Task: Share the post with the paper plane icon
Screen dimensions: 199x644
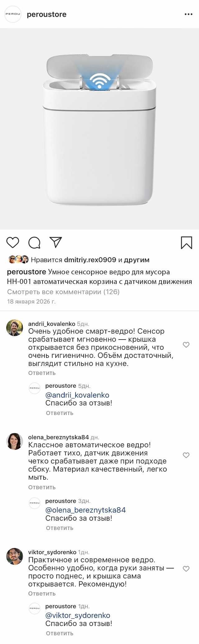Action: coord(56,242)
